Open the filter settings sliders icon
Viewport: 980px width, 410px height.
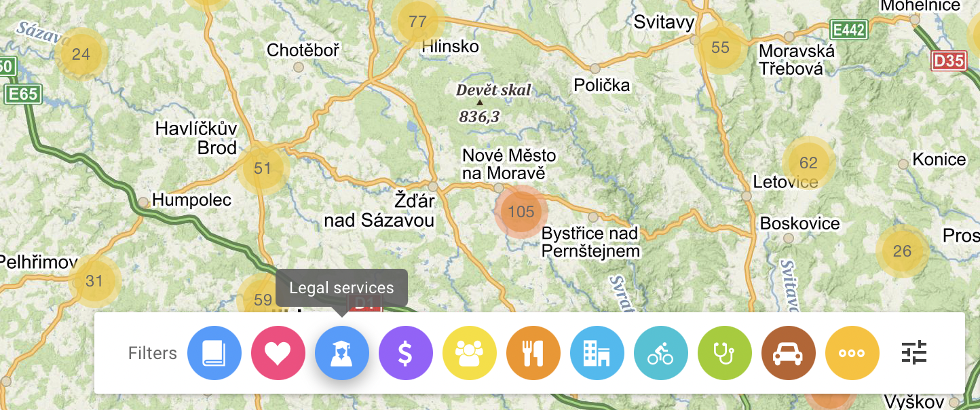tap(914, 353)
